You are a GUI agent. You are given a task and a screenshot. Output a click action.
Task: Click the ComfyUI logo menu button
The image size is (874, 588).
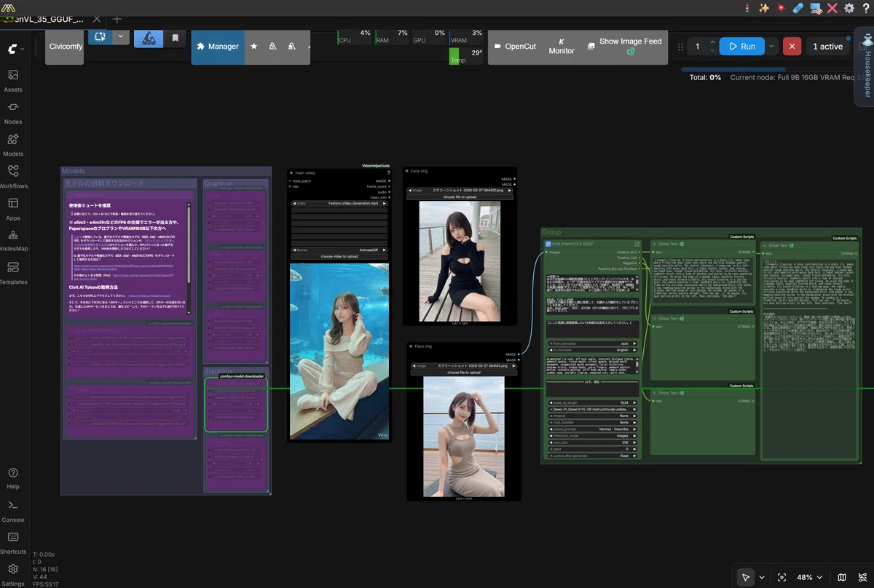pos(15,49)
